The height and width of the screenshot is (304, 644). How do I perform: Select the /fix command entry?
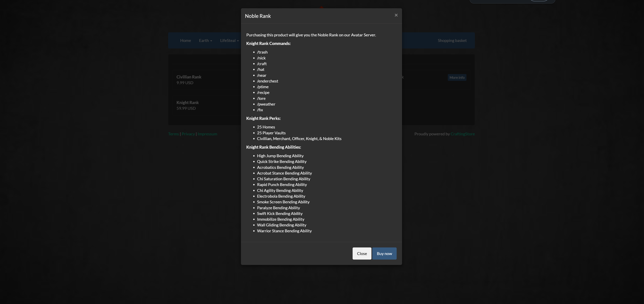pos(260,110)
